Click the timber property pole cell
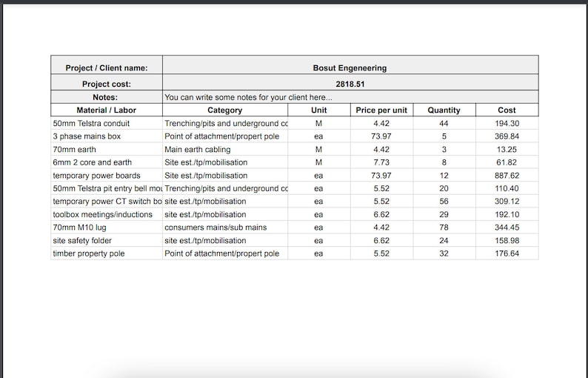Image resolution: width=588 pixels, height=378 pixels. [107, 253]
